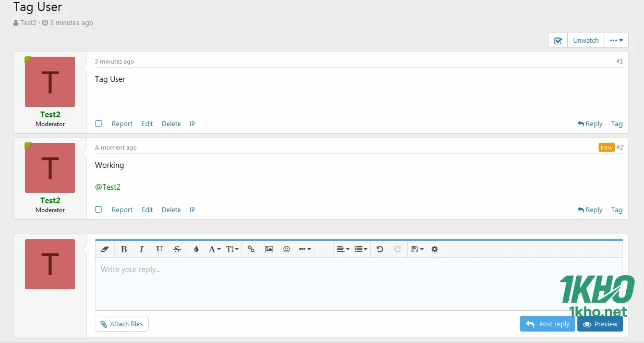Open the thread options dots dropdown

[x=616, y=40]
